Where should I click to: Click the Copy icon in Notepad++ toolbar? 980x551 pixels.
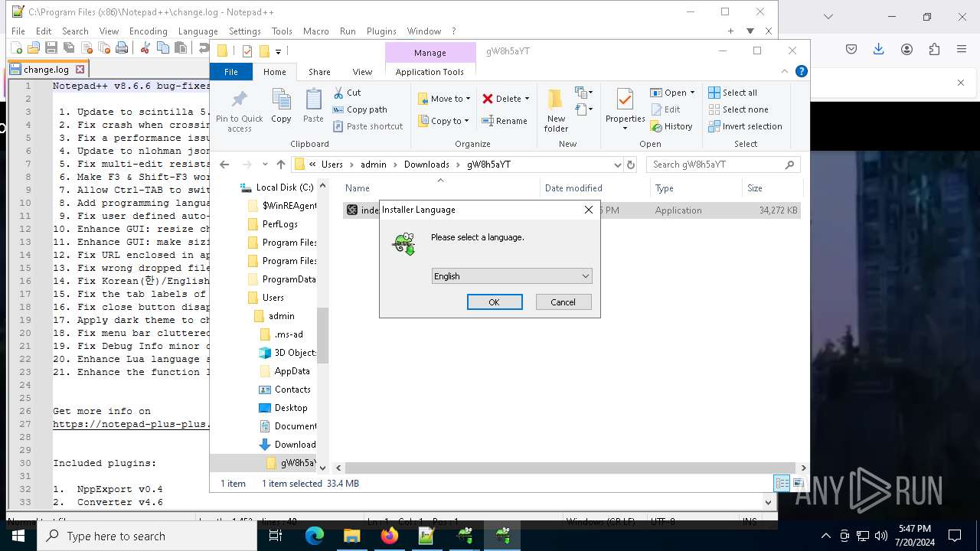click(162, 48)
